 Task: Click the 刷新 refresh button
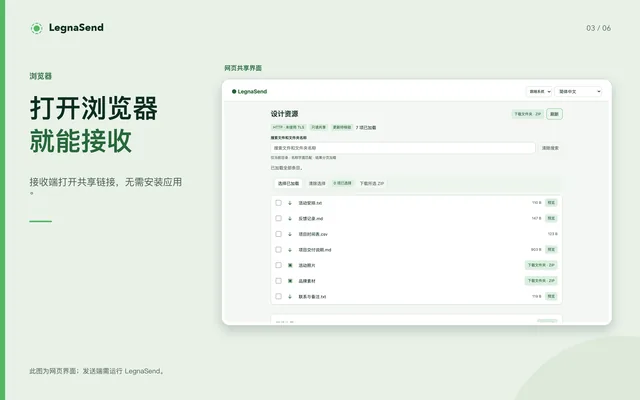554,114
